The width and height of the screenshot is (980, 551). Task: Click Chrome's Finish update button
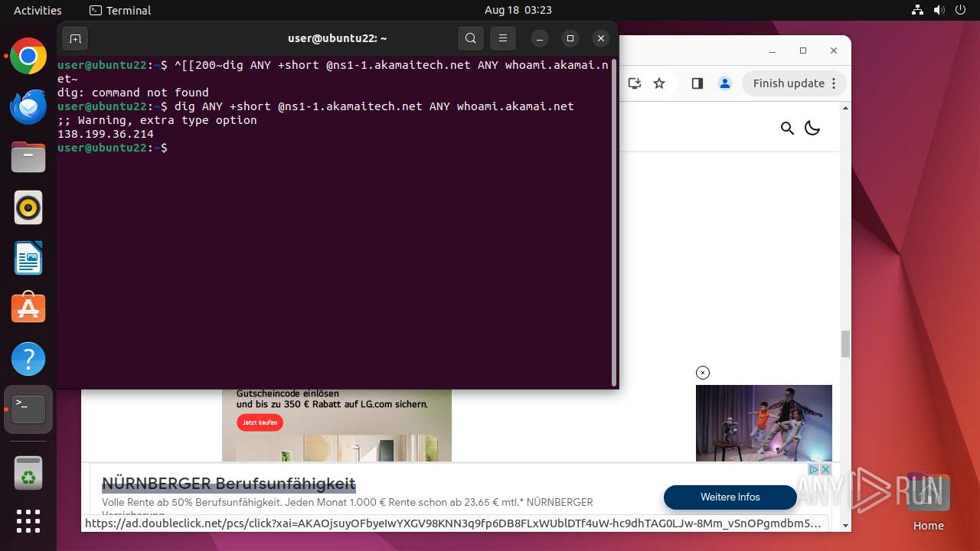(795, 83)
